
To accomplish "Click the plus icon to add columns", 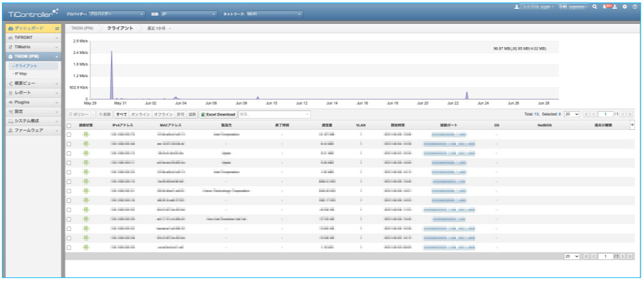I will (632, 125).
